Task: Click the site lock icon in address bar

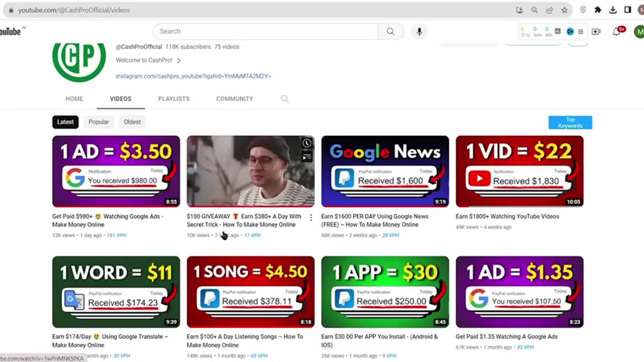Action: coord(11,10)
